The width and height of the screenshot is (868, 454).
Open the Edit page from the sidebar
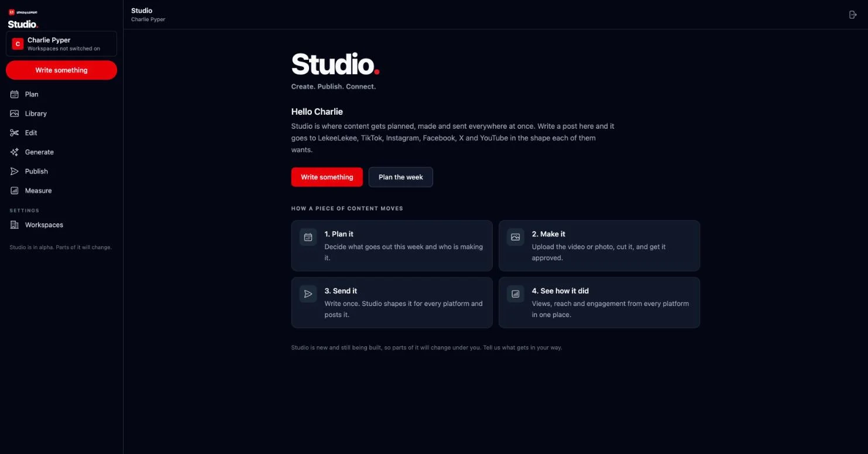(x=61, y=133)
